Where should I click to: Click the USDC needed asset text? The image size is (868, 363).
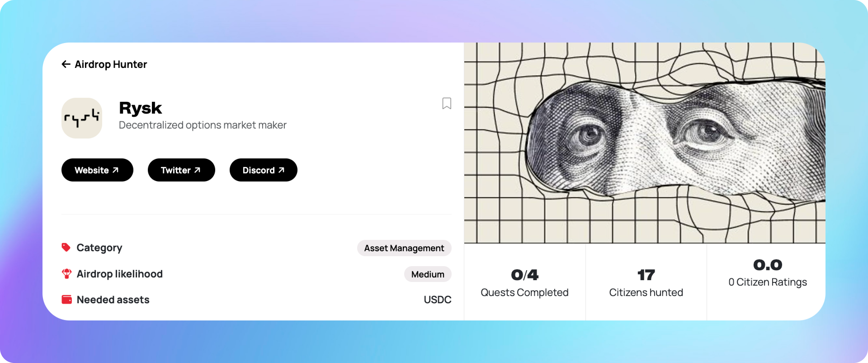click(437, 300)
